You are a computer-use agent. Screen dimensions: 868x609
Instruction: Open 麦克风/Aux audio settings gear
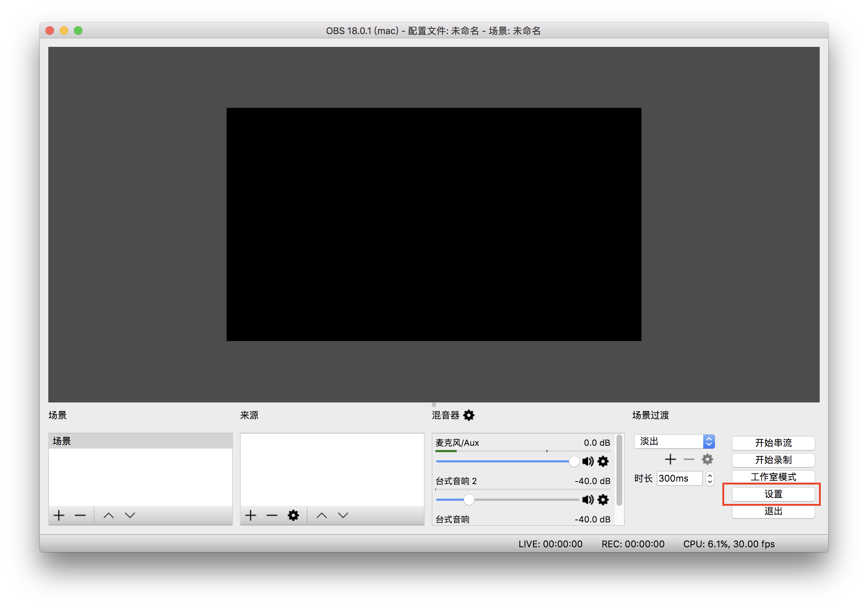(603, 461)
